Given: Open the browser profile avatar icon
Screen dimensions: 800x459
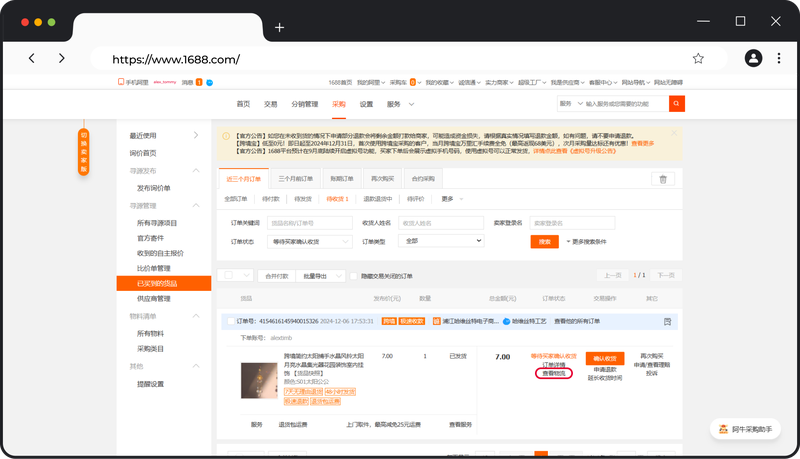Looking at the screenshot, I should click(x=751, y=59).
